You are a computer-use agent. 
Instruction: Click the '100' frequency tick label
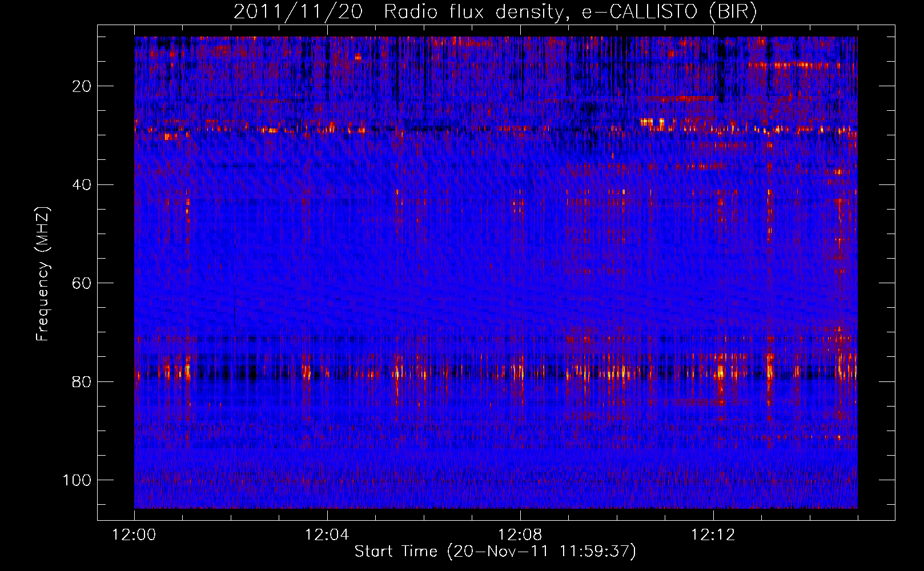[x=77, y=480]
